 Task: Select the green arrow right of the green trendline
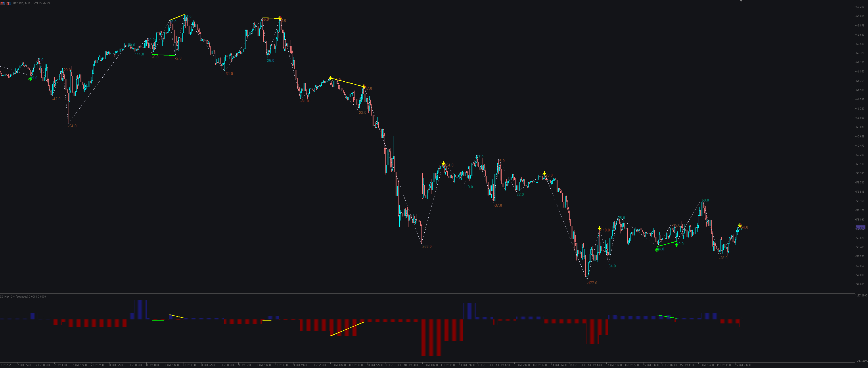click(x=676, y=245)
